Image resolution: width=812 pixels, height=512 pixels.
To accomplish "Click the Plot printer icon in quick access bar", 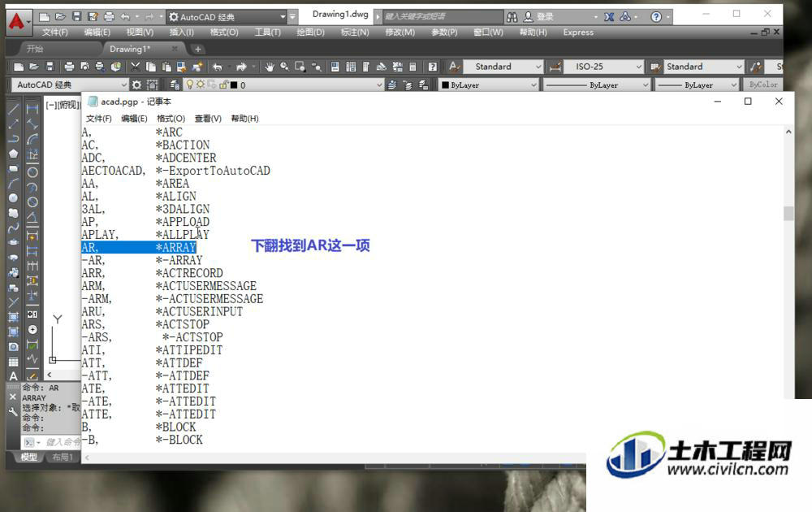I will coord(109,17).
